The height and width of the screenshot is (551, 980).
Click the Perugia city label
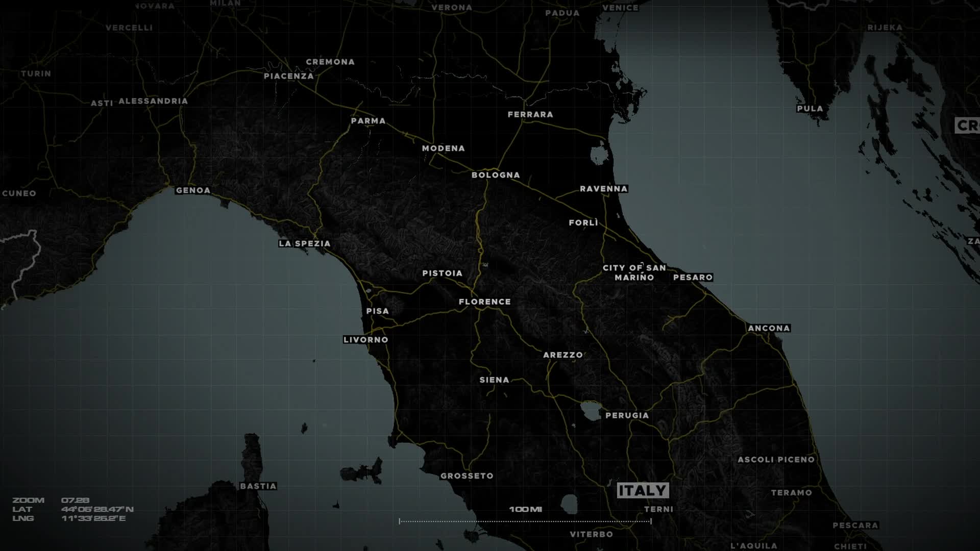pyautogui.click(x=627, y=415)
